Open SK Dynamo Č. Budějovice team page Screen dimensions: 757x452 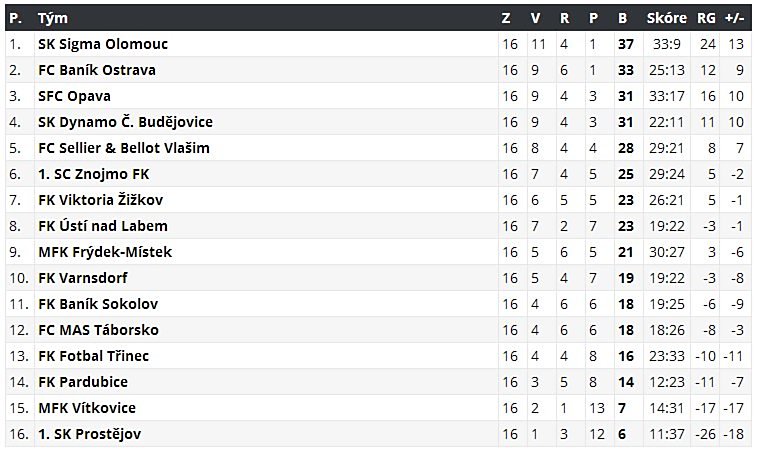tap(125, 122)
